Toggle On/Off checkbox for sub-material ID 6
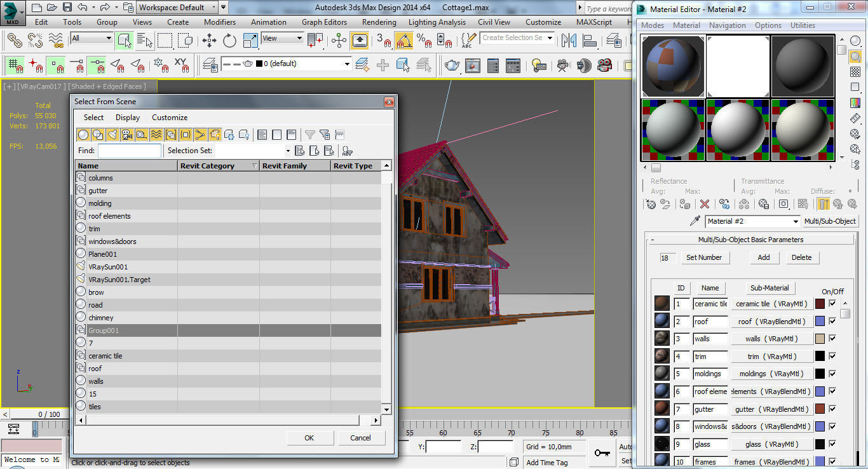The height and width of the screenshot is (469, 868). (832, 391)
